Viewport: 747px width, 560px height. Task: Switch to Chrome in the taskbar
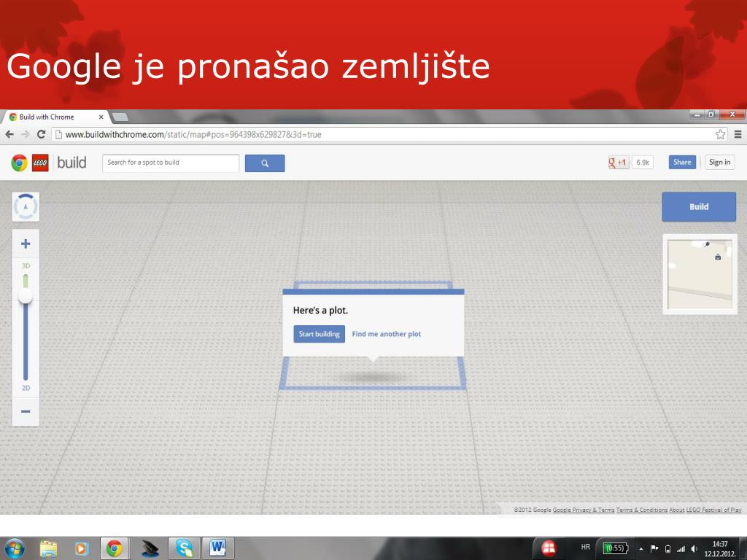[x=115, y=548]
